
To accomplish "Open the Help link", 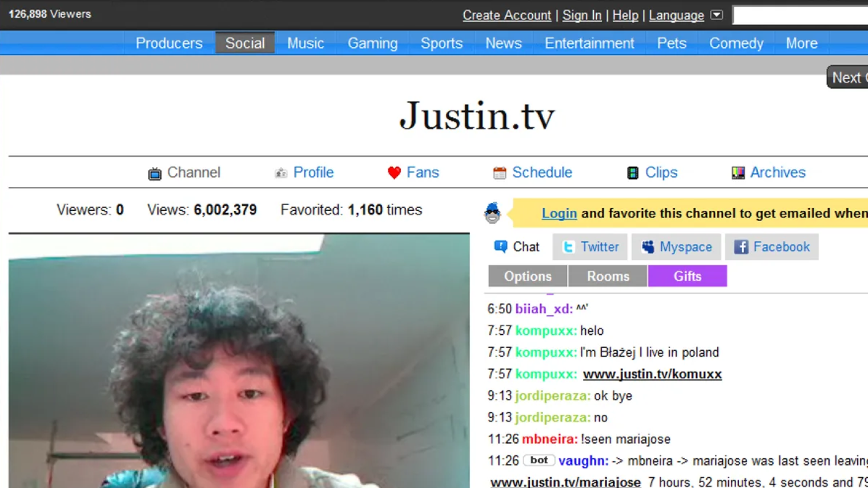I will click(625, 15).
